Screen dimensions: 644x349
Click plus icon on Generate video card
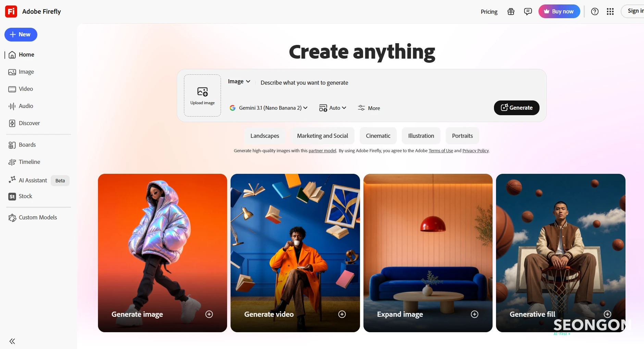coord(342,314)
